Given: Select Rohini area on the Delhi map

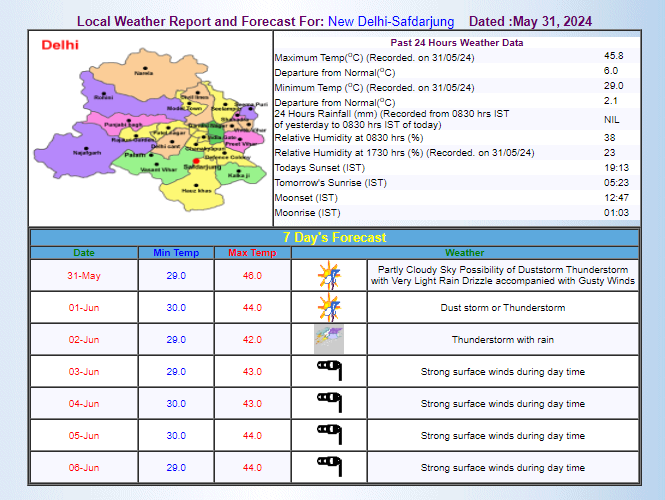Looking at the screenshot, I should [103, 97].
